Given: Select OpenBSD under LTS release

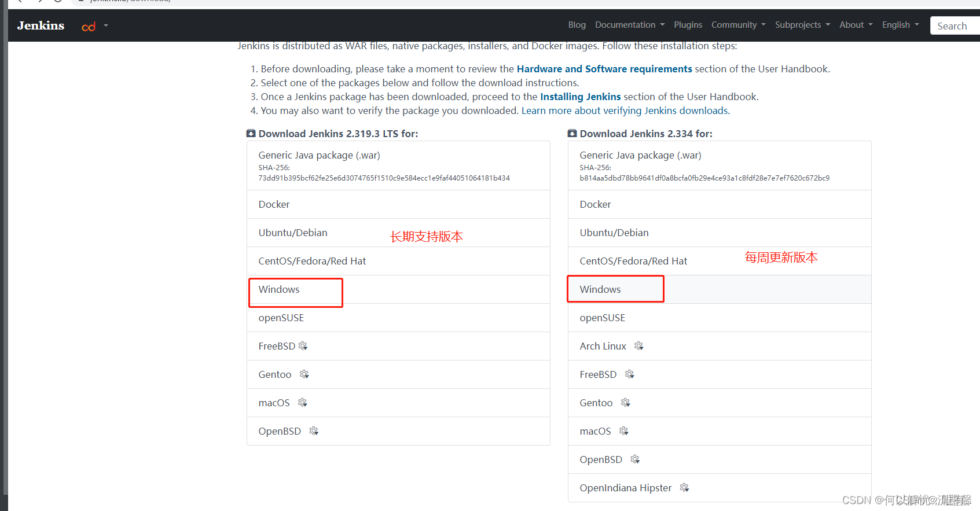Looking at the screenshot, I should pos(398,431).
